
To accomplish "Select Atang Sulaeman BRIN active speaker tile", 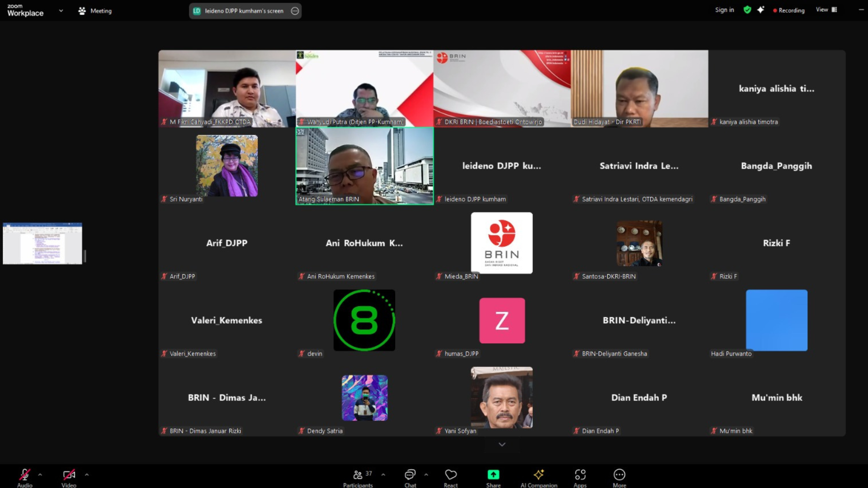I will 364,166.
